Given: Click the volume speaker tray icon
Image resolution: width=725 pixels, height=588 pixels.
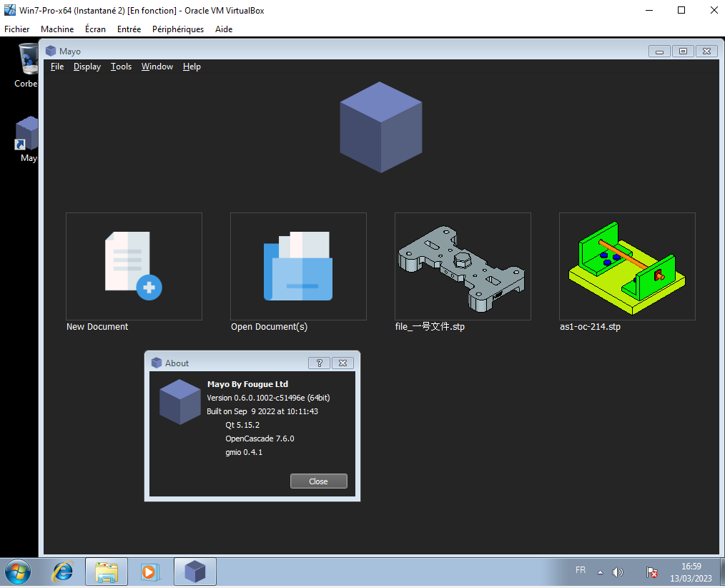Looking at the screenshot, I should 617,572.
